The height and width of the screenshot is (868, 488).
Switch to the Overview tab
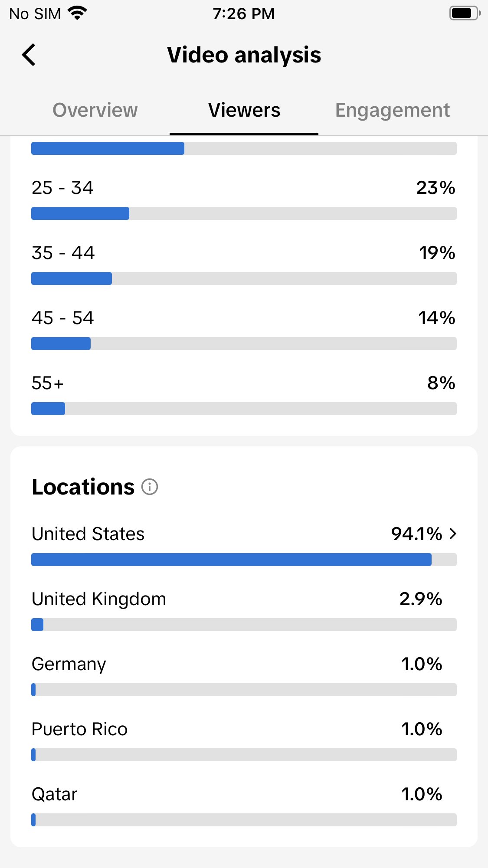[95, 110]
